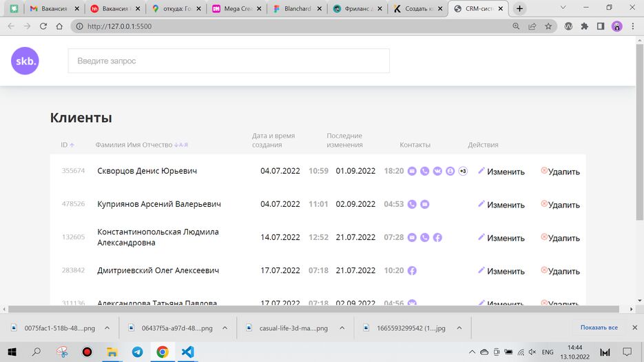This screenshot has height=362, width=644.
Task: Open Facebook contact icon for Дмитриевский Олег
Action: (x=412, y=271)
